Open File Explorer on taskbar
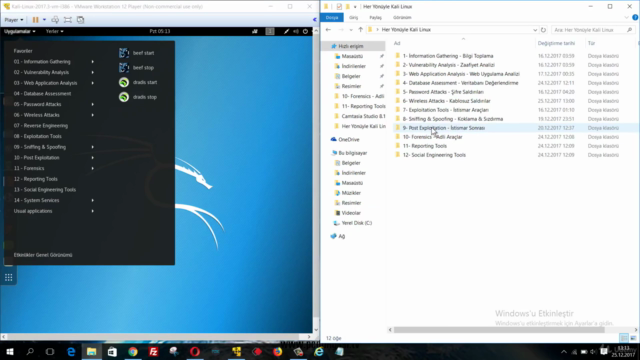The width and height of the screenshot is (640, 360). (91, 351)
